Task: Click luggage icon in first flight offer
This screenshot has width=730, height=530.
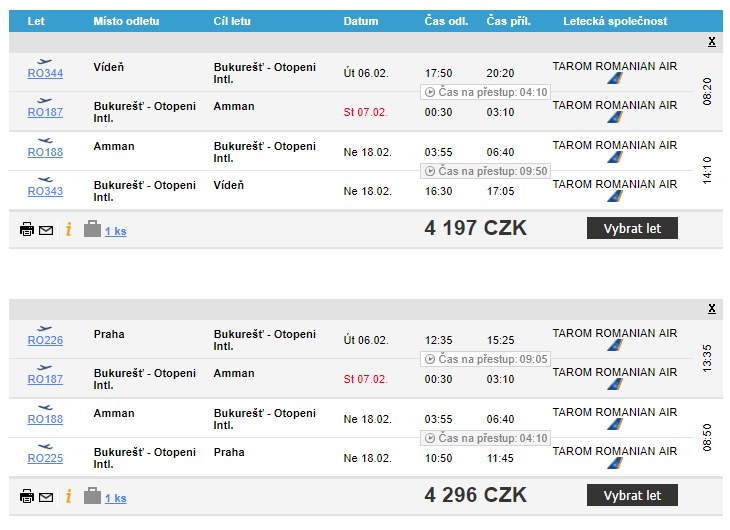Action: click(92, 229)
